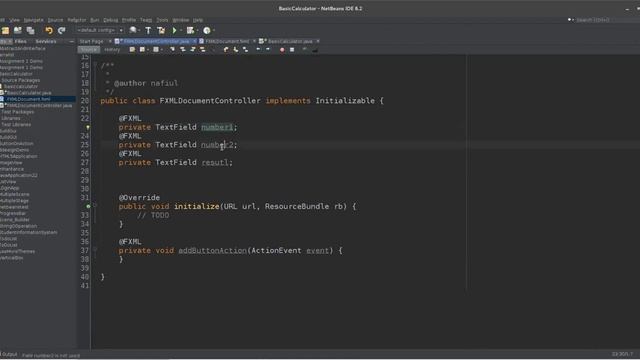Click the Open Project toolbar icon
Screen dimensions: 640x360
tap(18, 31)
